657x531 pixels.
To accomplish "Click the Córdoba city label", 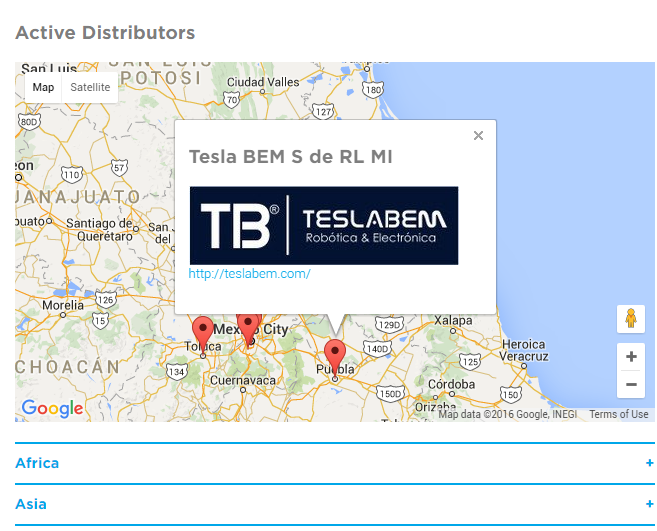I will (451, 384).
